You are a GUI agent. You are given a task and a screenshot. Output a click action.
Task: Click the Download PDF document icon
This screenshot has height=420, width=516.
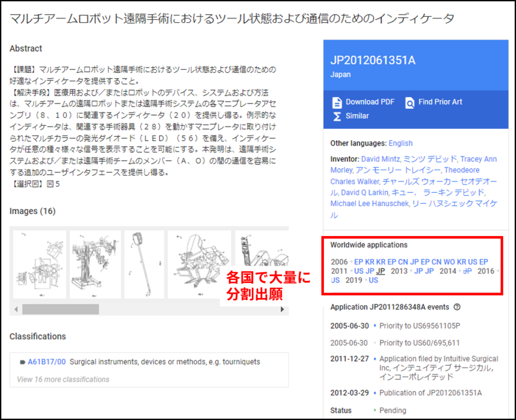337,103
